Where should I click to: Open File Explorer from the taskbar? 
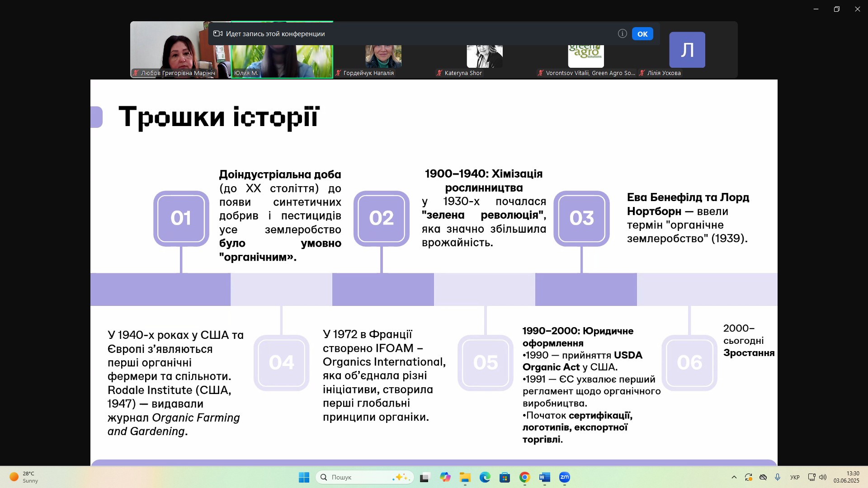(465, 477)
